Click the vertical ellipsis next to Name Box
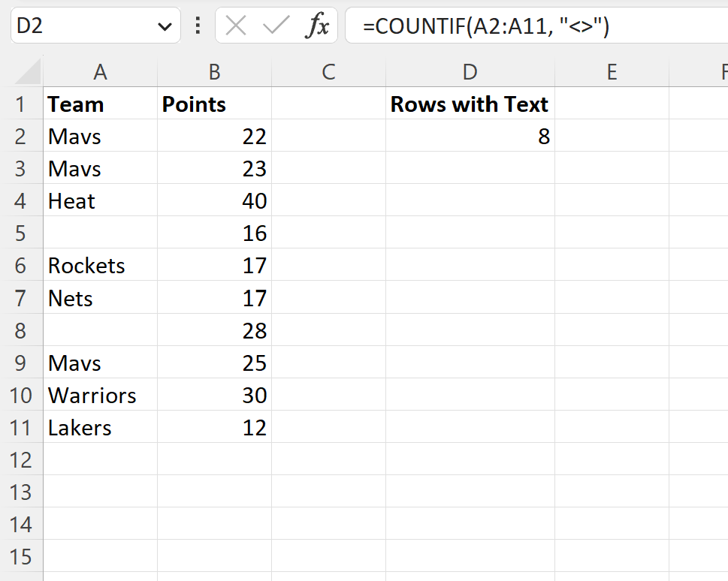This screenshot has width=728, height=581. (197, 25)
